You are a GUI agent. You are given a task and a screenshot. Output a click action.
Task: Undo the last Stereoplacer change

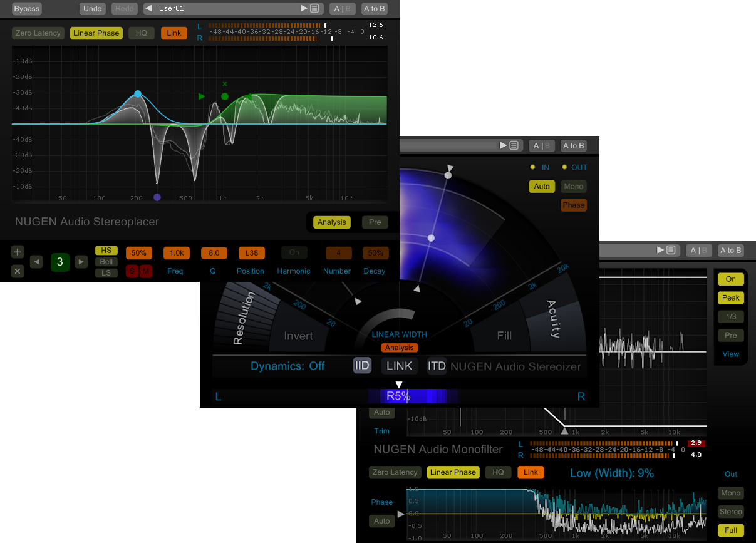[x=92, y=8]
